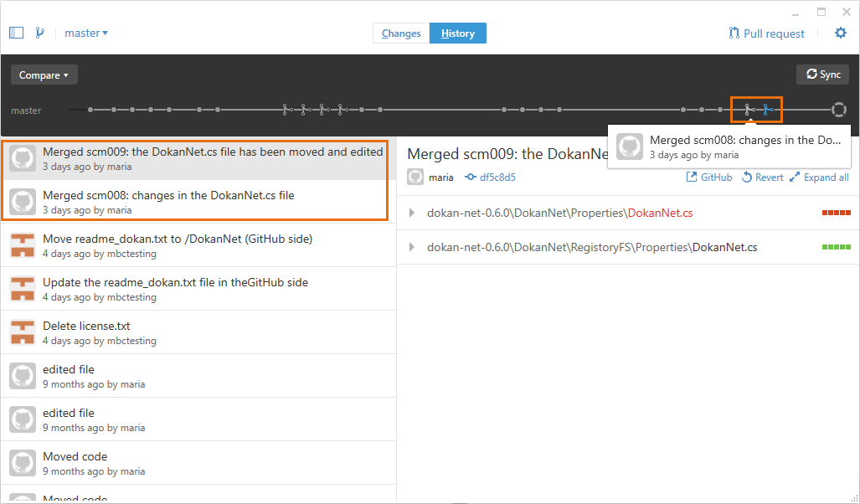
Task: Click the red deletion indicator for DokanNet.cs
Action: point(835,213)
